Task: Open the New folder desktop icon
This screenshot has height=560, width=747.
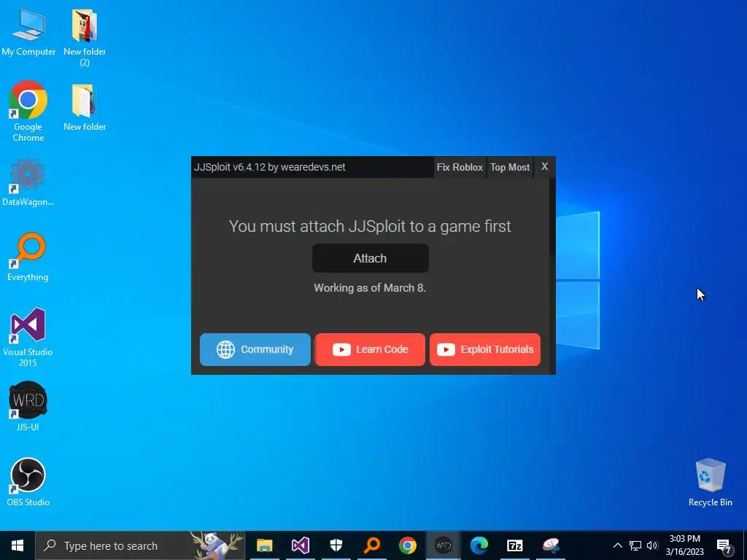Action: pyautogui.click(x=85, y=107)
